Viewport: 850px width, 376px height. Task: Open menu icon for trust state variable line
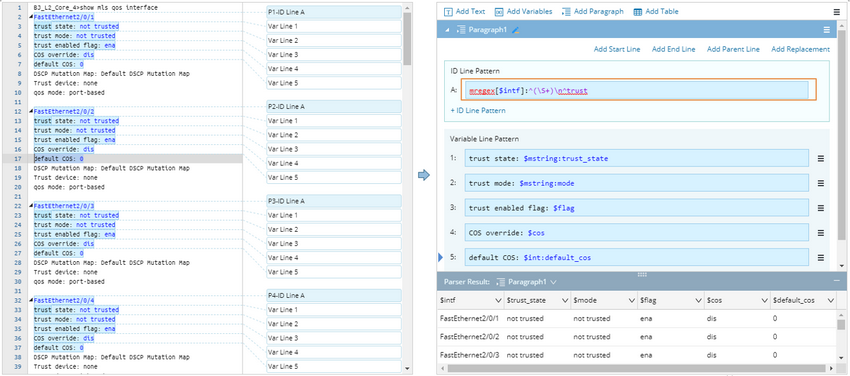coord(821,158)
